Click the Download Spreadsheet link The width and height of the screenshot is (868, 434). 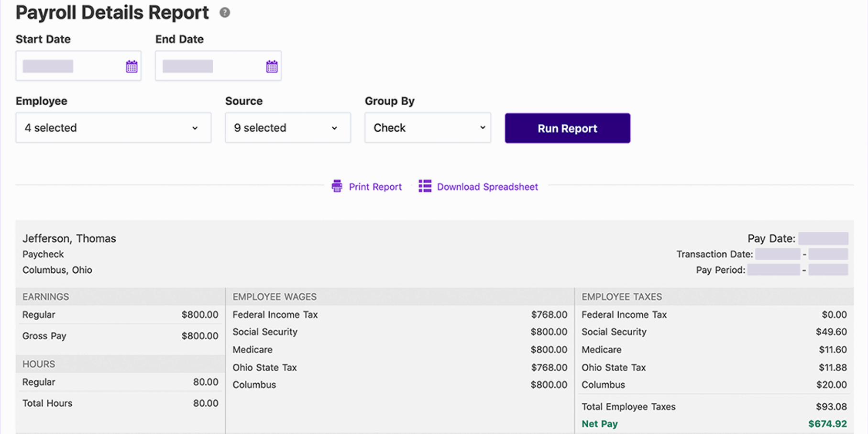[487, 187]
